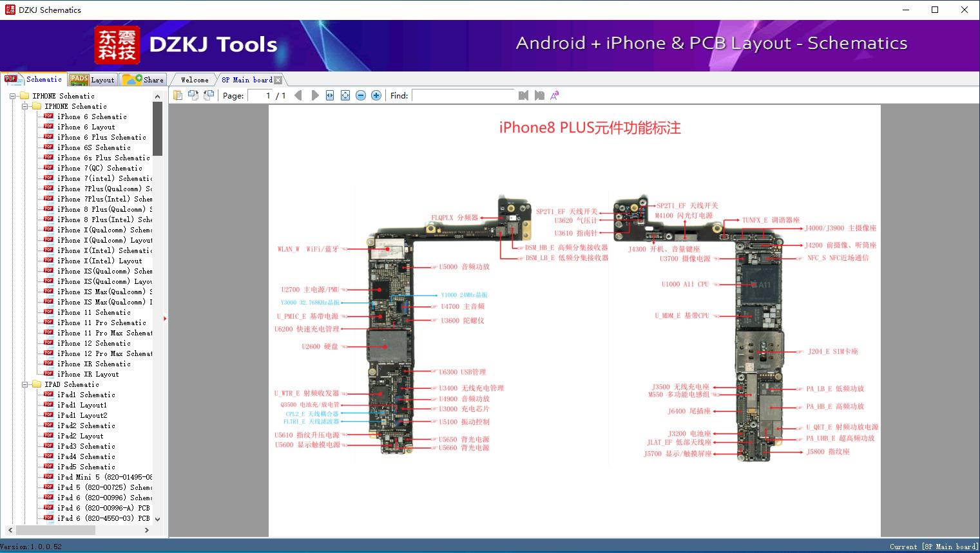
Task: Select iPhone 6S Schematic
Action: coord(93,147)
